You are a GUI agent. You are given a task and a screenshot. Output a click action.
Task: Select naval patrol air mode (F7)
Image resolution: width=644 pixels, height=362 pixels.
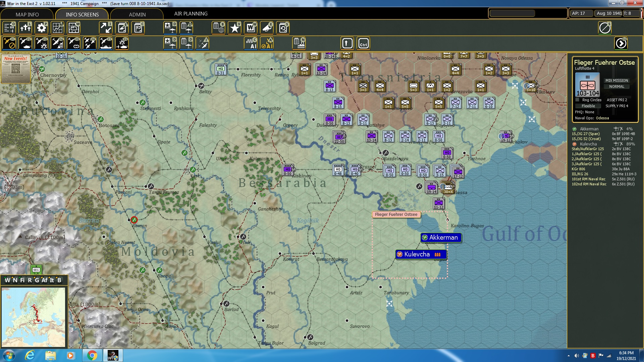106,44
